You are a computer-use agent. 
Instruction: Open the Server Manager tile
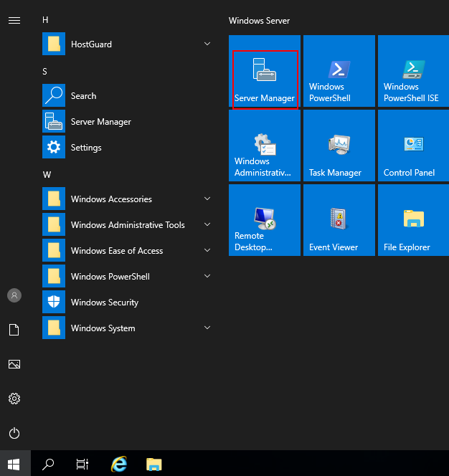point(265,71)
